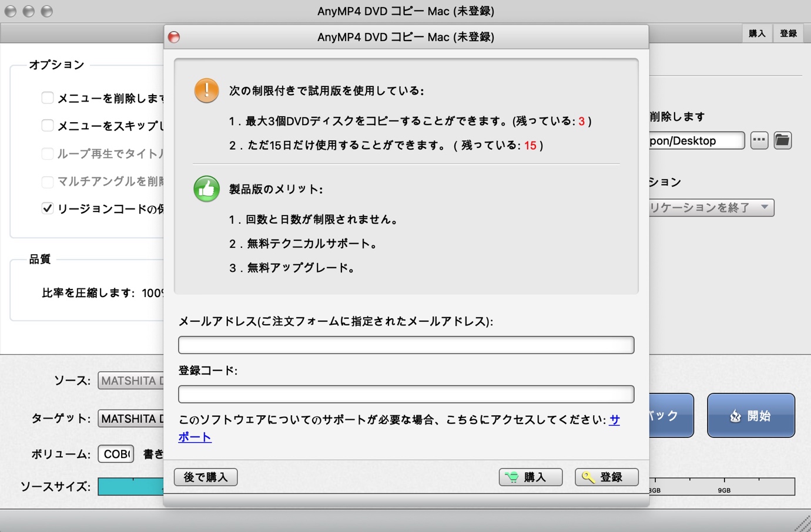
Task: Click the orange warning exclamation icon
Action: point(206,90)
